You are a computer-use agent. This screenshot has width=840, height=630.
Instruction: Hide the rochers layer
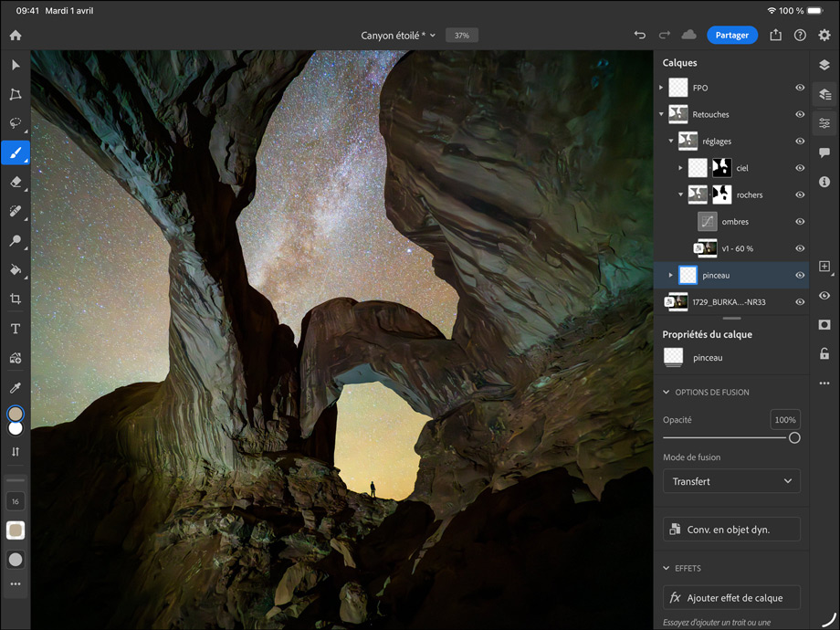(800, 194)
